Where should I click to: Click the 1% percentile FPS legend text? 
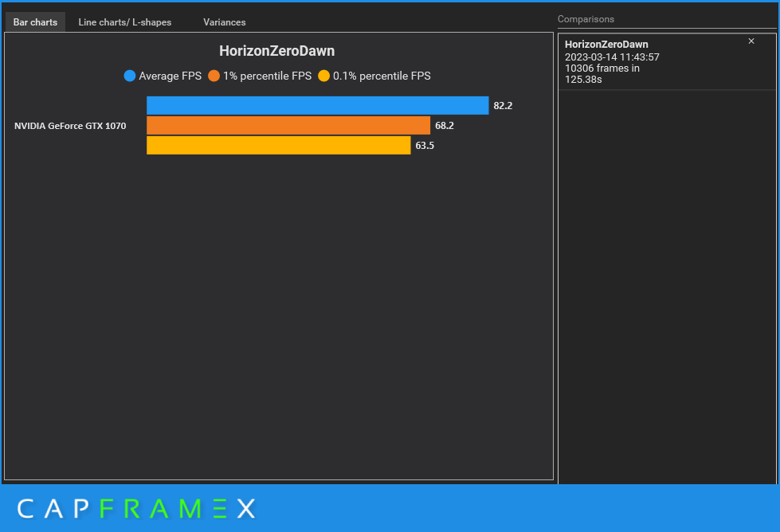coord(267,76)
